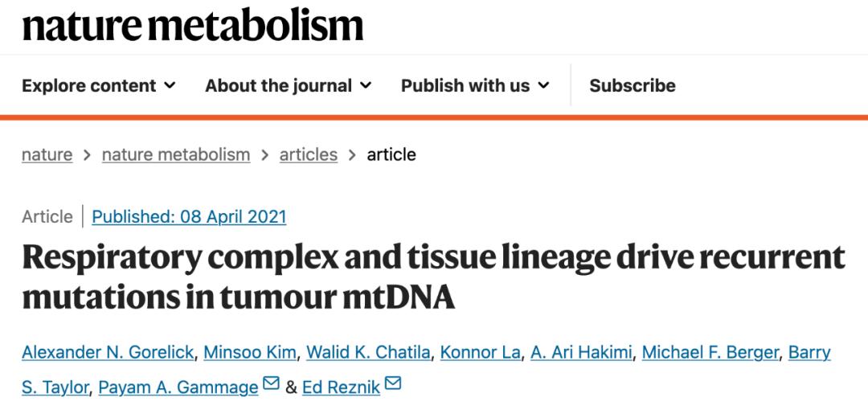Viewport: 868px width, 410px height.
Task: Go to articles breadcrumb link
Action: pyautogui.click(x=309, y=154)
